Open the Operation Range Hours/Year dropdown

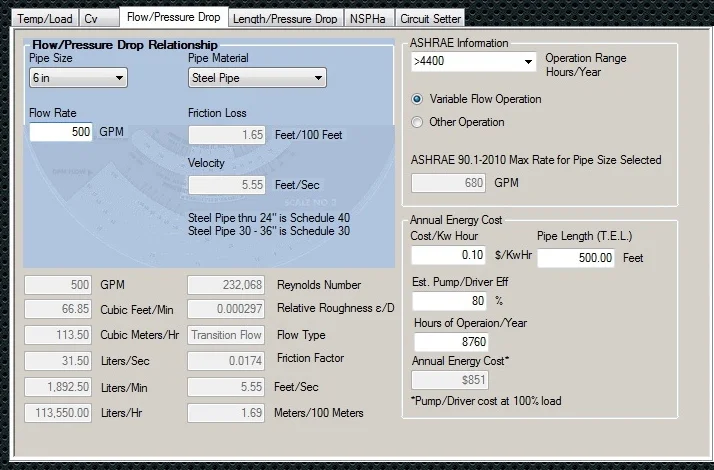[474, 61]
